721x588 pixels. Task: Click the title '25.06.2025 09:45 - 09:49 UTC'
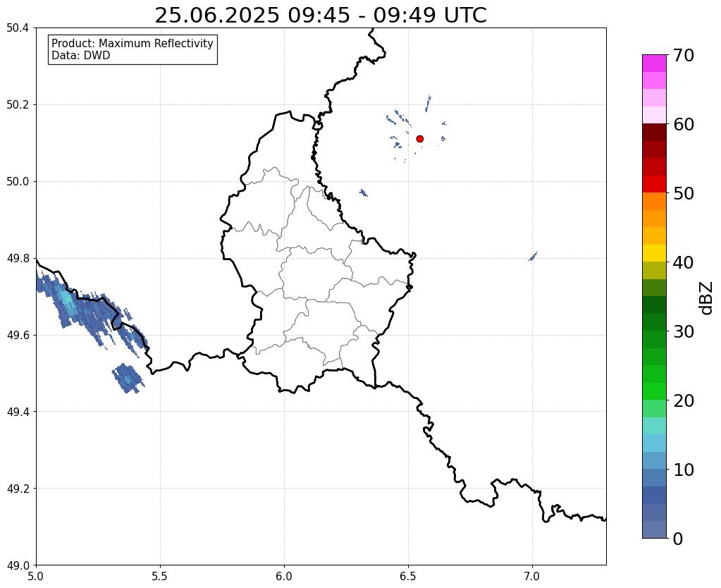point(321,16)
